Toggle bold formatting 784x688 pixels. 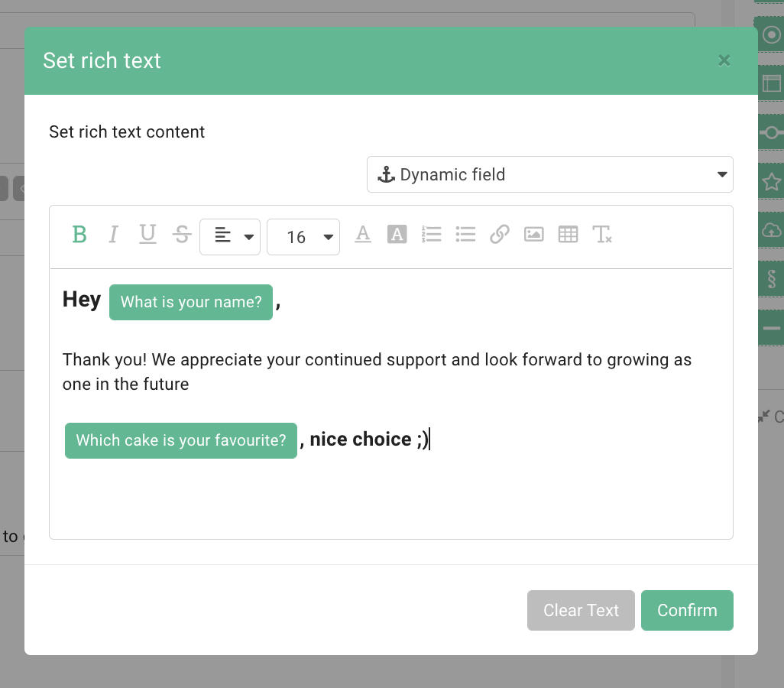click(79, 235)
